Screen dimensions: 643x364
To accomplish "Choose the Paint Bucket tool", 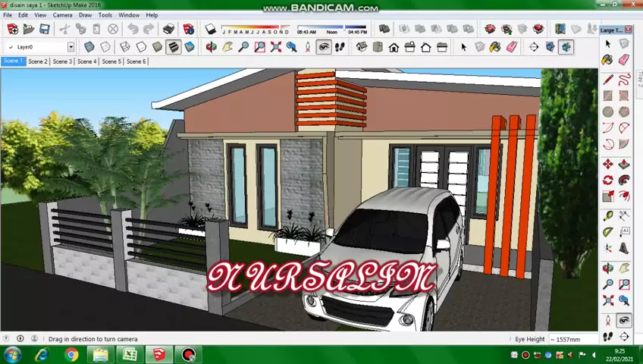I will tap(495, 47).
